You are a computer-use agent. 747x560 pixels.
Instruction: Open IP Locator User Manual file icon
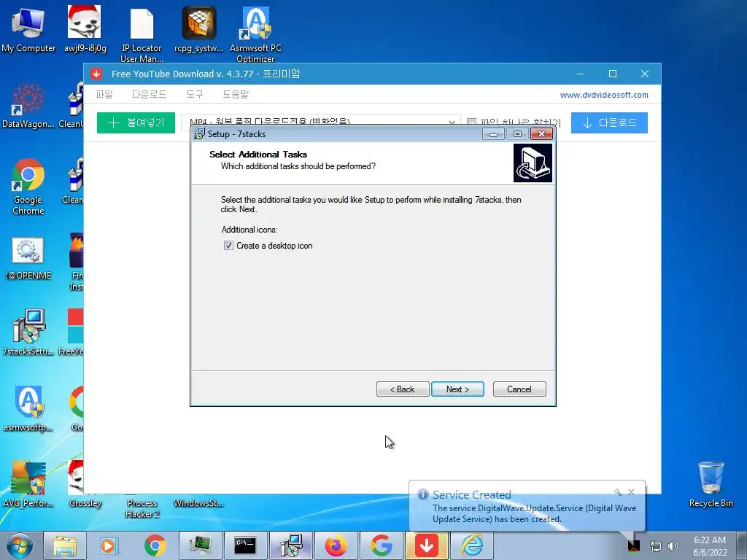(x=142, y=34)
